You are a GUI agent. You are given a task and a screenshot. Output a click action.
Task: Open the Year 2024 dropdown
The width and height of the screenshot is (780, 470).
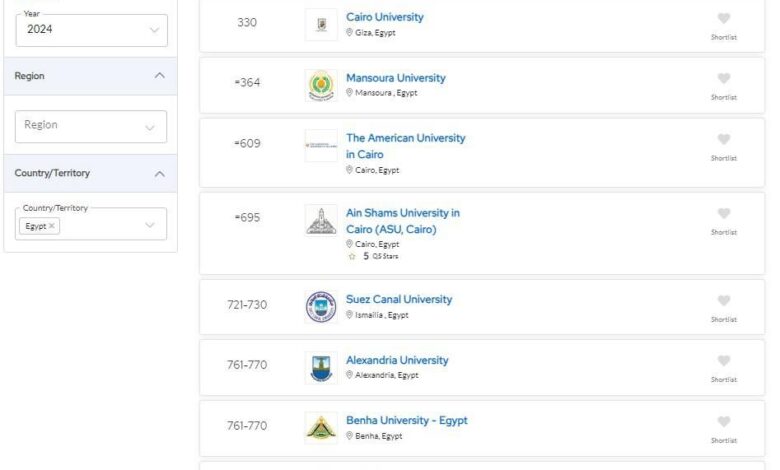pos(92,30)
